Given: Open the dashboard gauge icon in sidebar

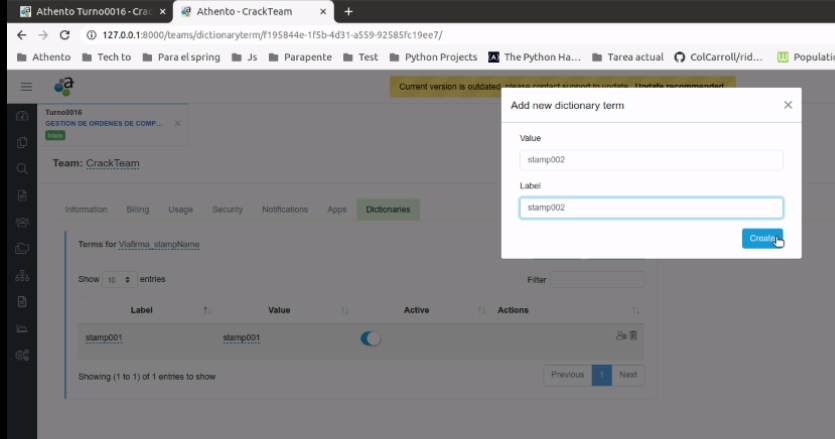Looking at the screenshot, I should (22, 115).
